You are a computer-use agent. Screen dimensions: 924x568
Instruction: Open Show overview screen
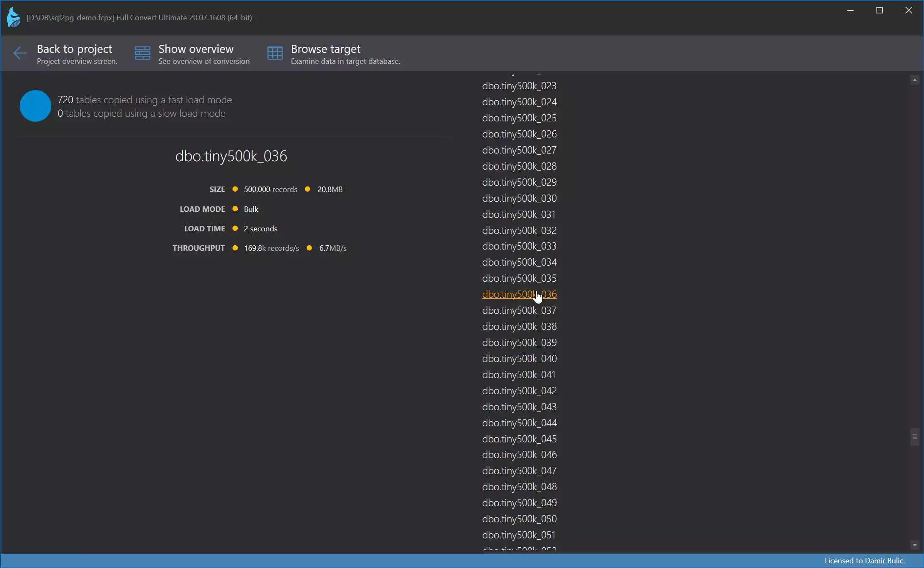[x=196, y=53]
